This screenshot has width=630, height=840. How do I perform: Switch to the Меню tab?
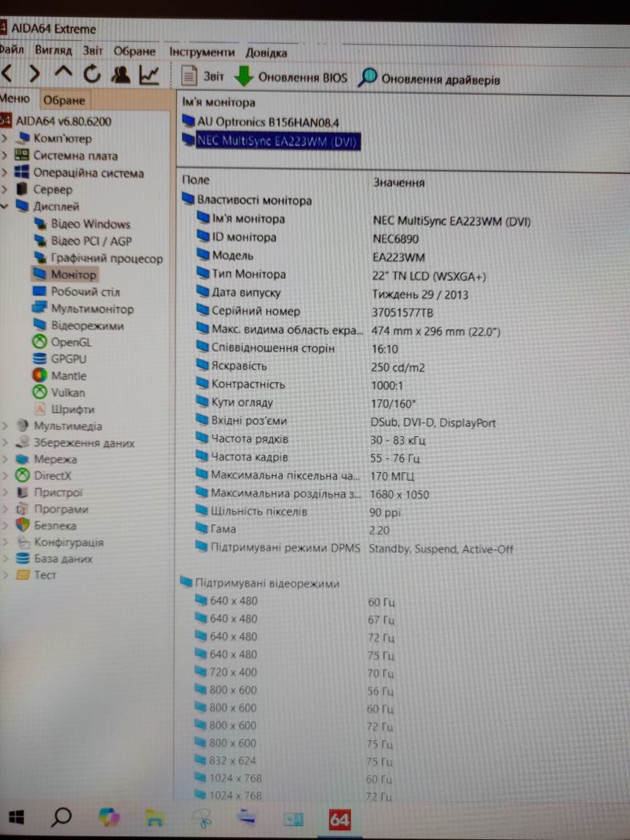pyautogui.click(x=15, y=98)
